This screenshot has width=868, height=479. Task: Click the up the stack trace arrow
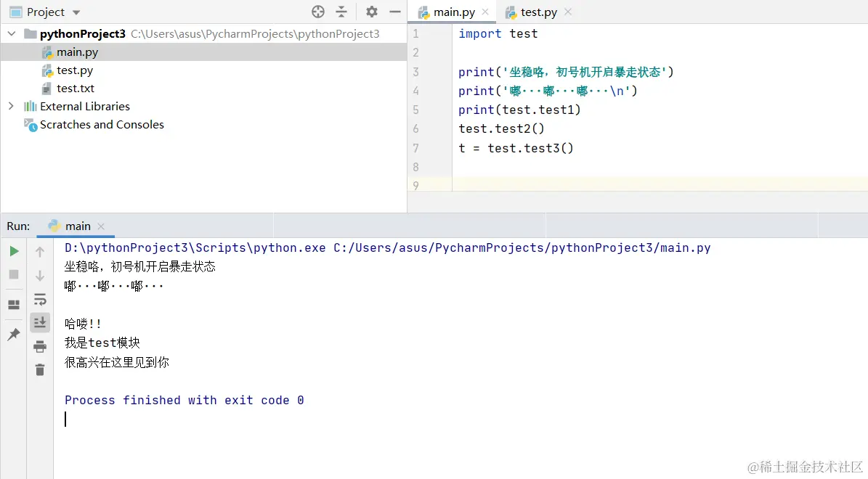point(40,252)
